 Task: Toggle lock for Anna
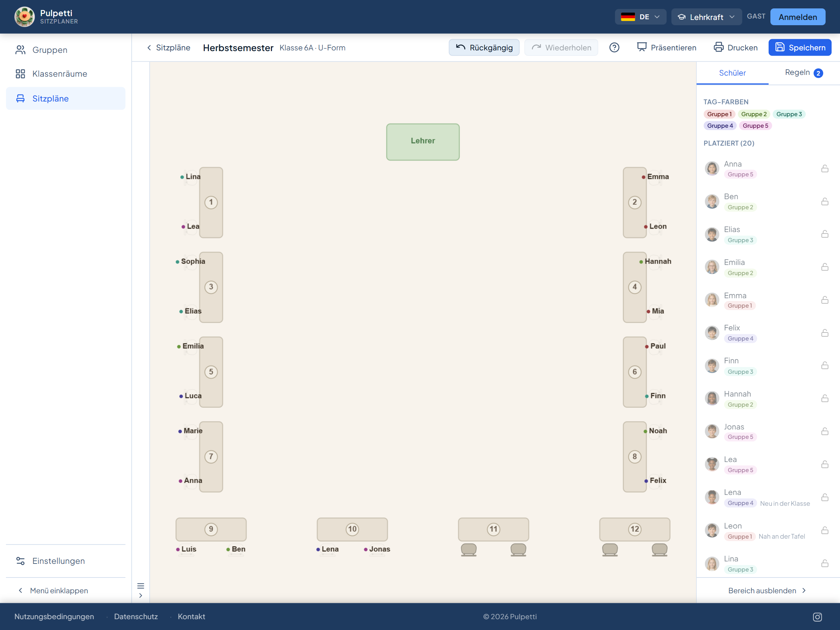click(825, 168)
